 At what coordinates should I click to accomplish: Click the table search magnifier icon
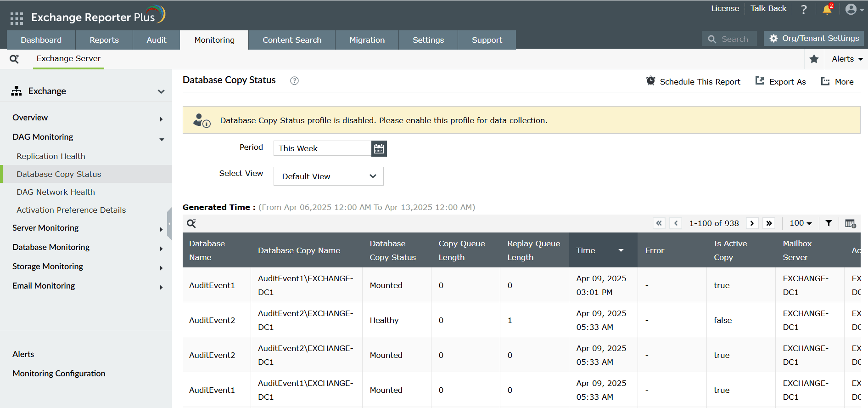pyautogui.click(x=191, y=223)
